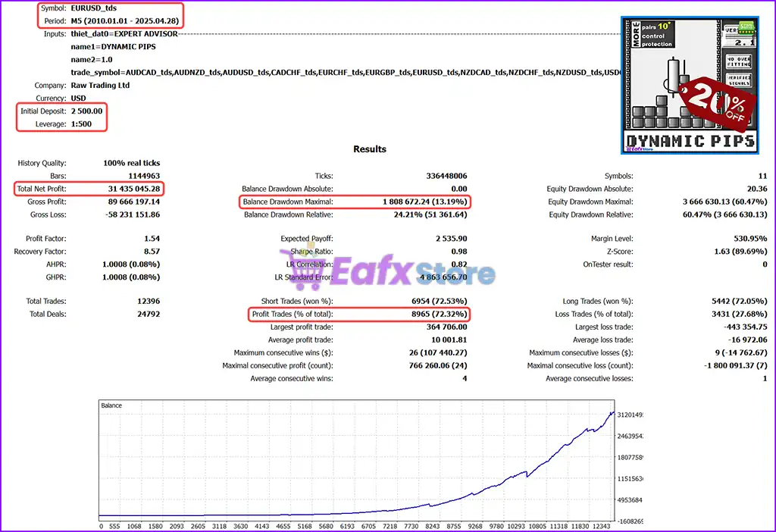Click the GHPR value "1.0008 (0.08%)"
This screenshot has height=532, width=776.
(x=131, y=277)
